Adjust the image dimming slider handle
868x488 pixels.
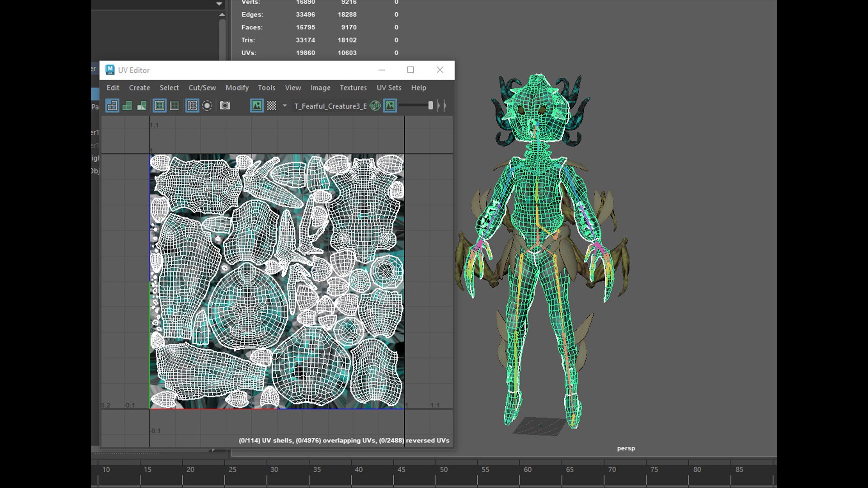(430, 105)
